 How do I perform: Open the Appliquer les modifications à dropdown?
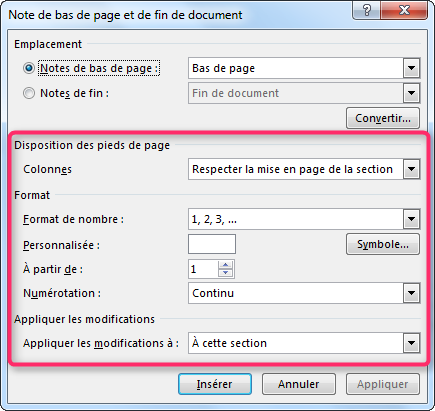(x=411, y=343)
